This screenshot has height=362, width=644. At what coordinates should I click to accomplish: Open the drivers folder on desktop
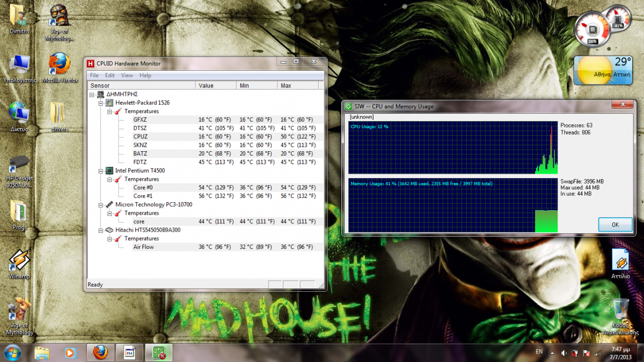point(60,117)
